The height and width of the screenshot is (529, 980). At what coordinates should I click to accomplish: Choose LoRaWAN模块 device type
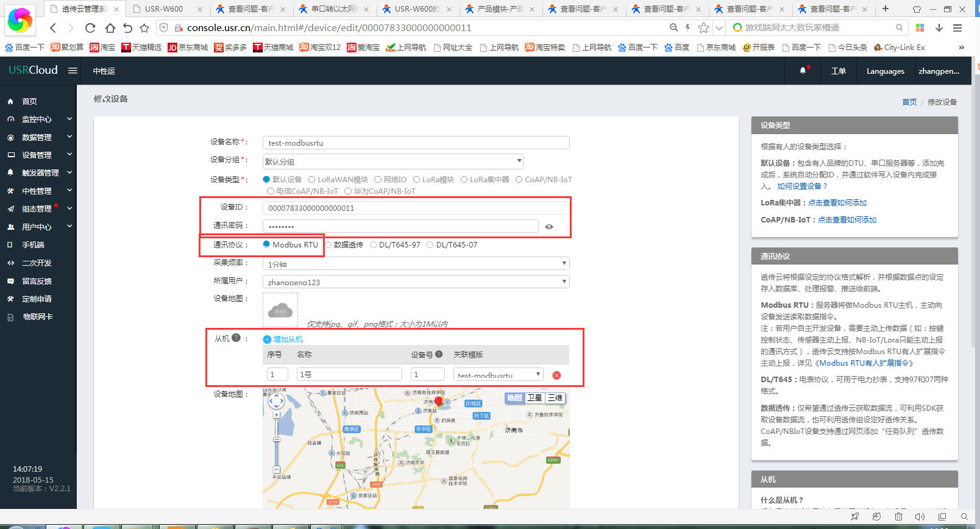(x=311, y=180)
